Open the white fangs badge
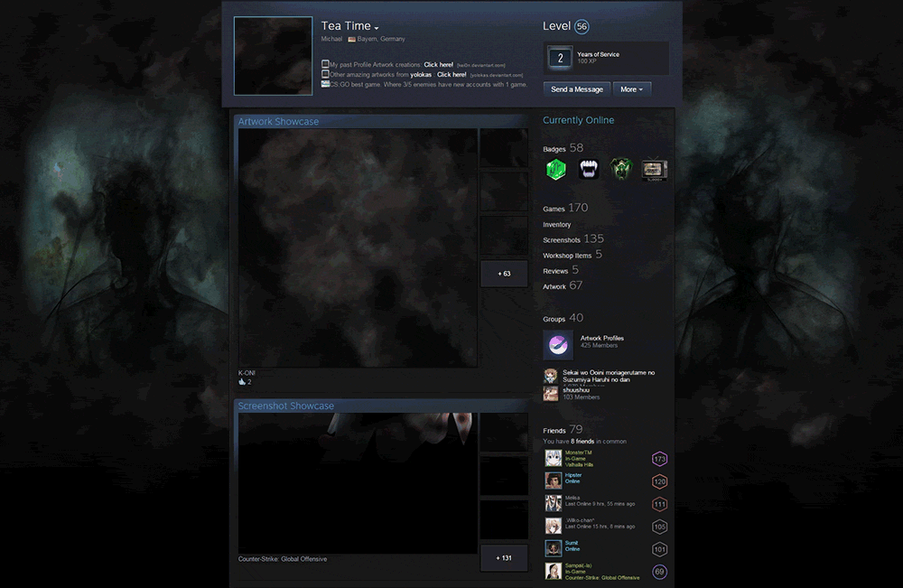Screen dimensions: 903x588 click(589, 169)
